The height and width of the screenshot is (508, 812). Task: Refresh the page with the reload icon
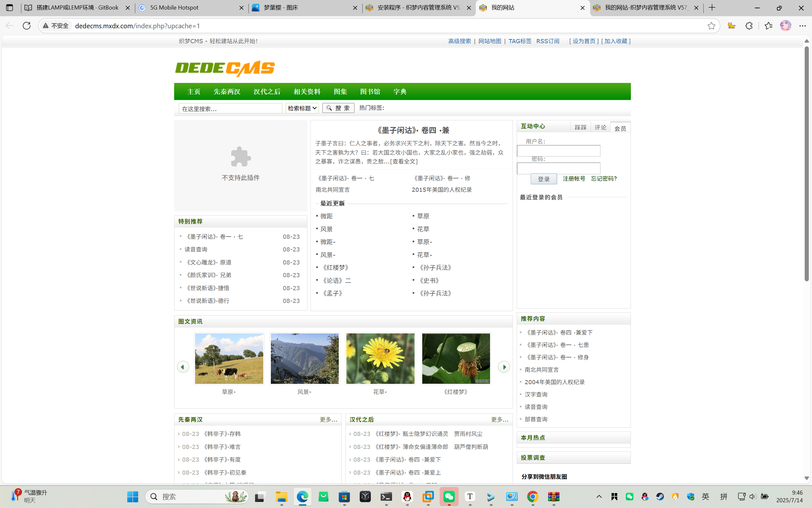[x=27, y=26]
